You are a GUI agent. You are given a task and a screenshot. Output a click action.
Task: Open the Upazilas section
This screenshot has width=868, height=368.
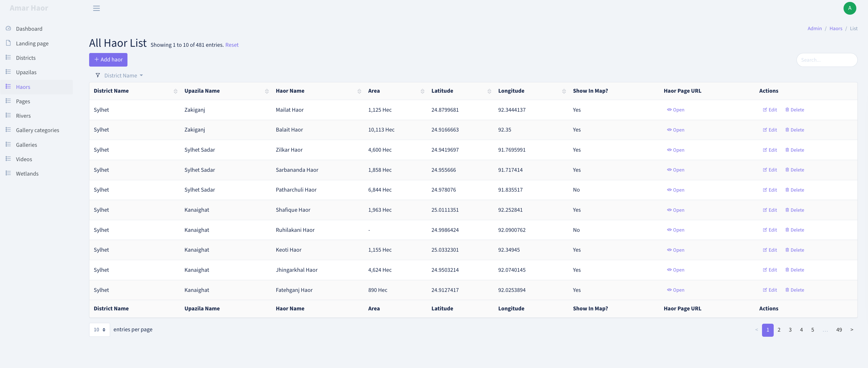26,72
